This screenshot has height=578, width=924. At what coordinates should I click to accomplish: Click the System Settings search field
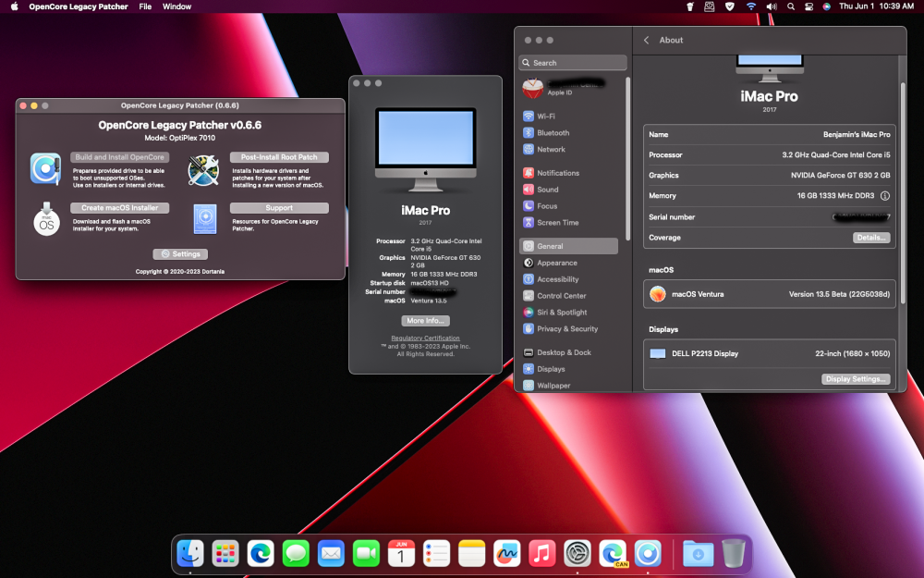point(573,63)
